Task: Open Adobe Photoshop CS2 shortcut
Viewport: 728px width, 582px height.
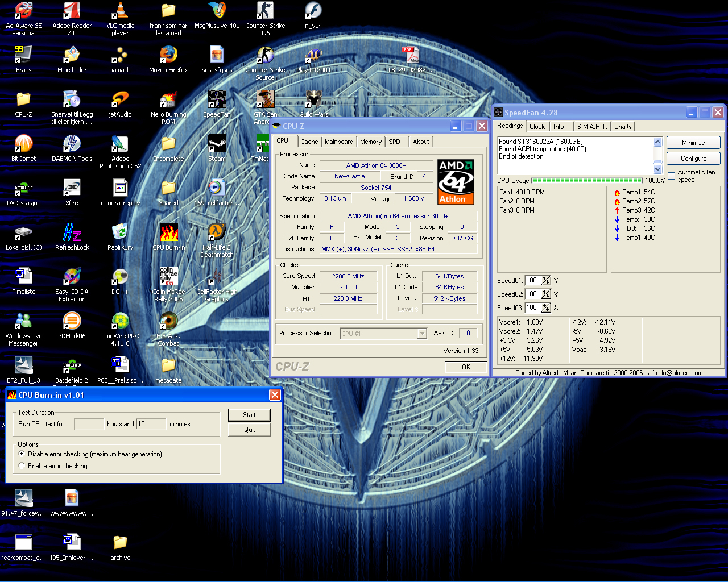Action: (120, 152)
